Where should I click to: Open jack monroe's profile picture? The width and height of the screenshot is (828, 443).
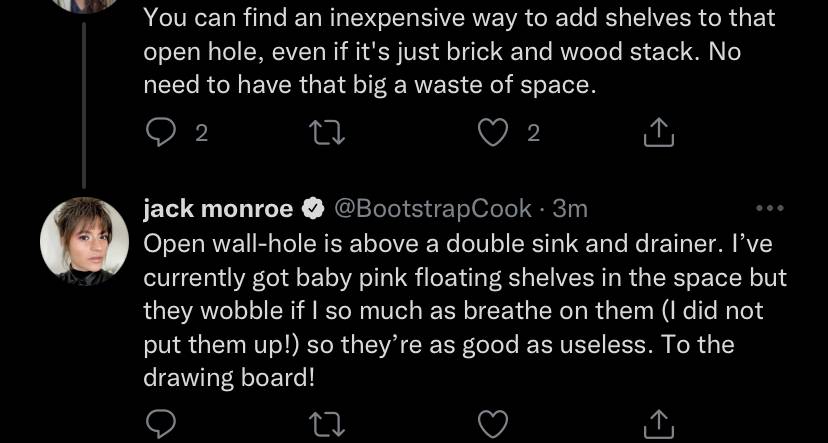coord(84,242)
